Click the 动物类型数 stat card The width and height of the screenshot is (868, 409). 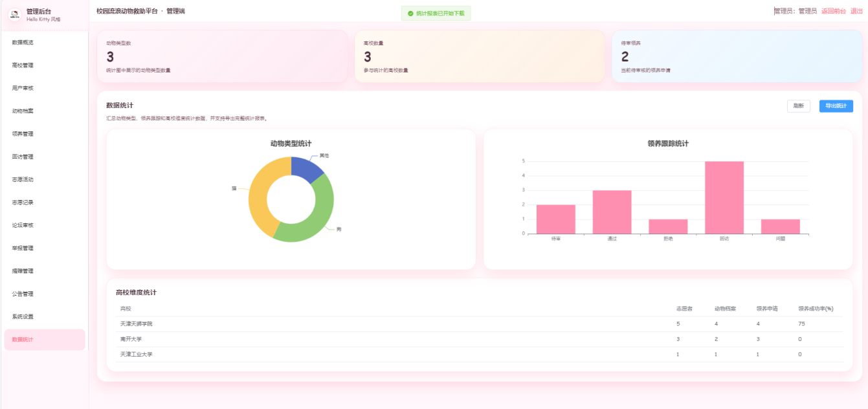[223, 56]
